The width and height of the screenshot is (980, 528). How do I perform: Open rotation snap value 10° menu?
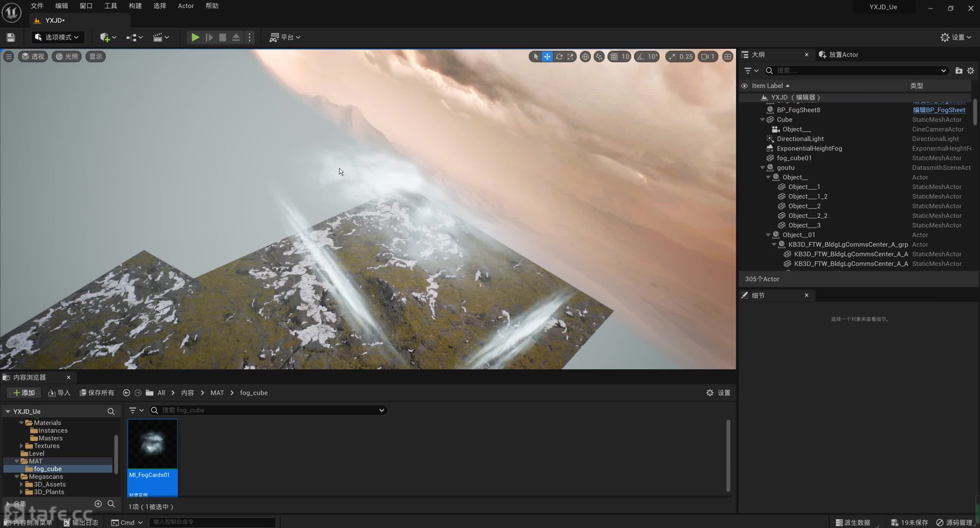pyautogui.click(x=653, y=57)
